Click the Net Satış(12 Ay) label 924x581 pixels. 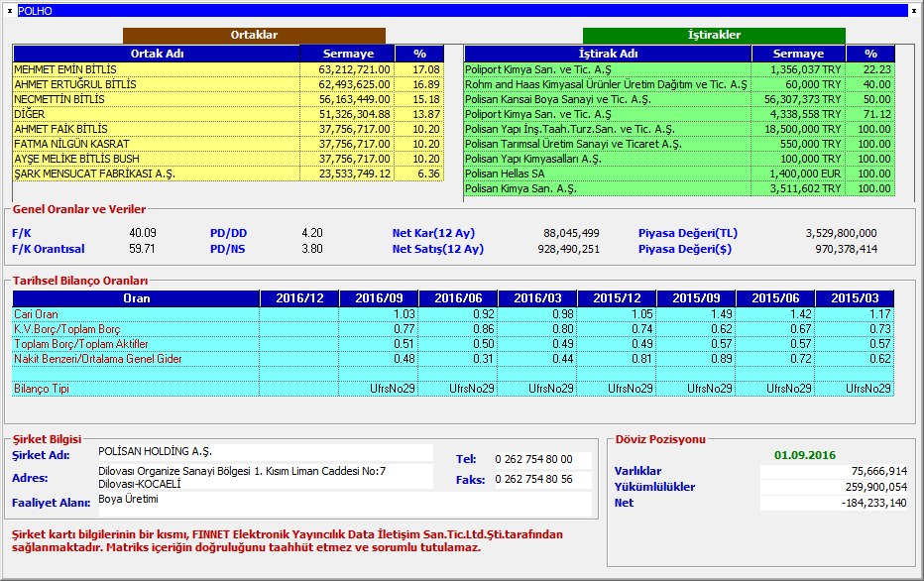point(438,249)
